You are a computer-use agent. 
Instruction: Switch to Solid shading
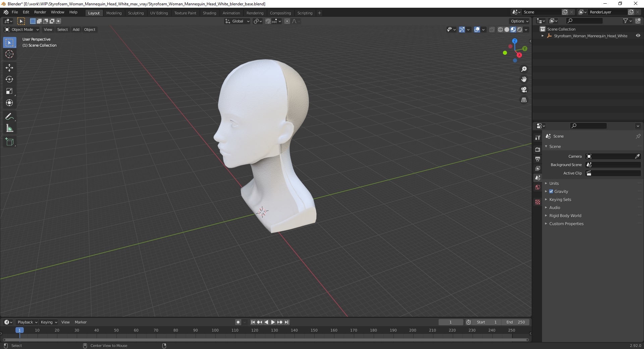[x=507, y=30]
